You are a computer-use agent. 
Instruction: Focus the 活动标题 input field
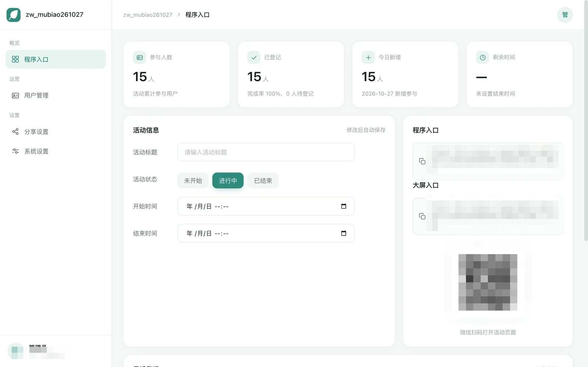[x=266, y=152]
